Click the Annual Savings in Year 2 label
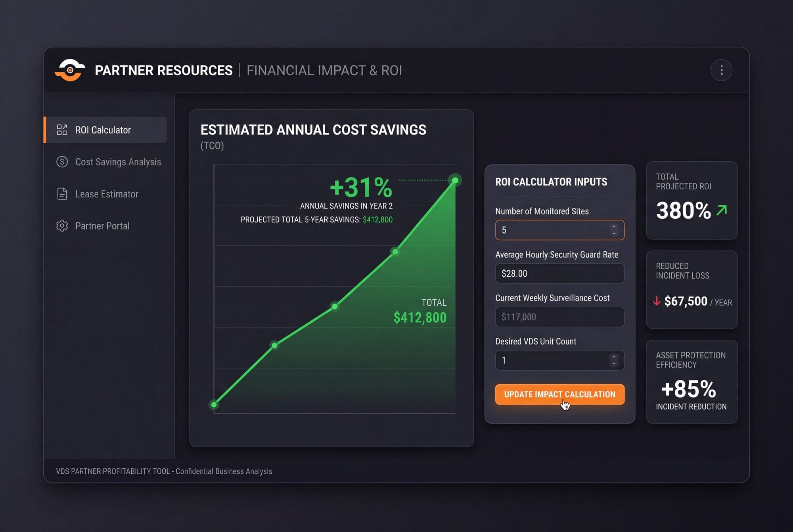Screen dimensions: 793x532 click(x=346, y=206)
